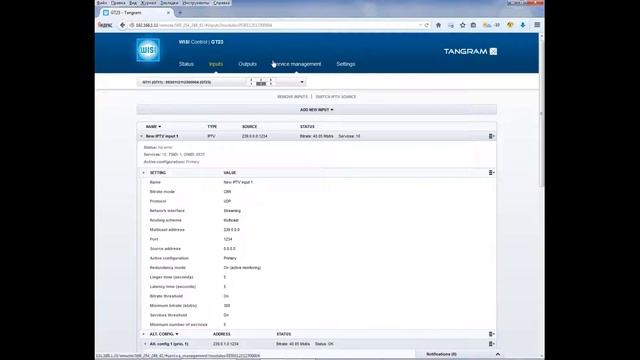Click the SOURCE column header
Screen dimensions: 640x360
(249, 127)
